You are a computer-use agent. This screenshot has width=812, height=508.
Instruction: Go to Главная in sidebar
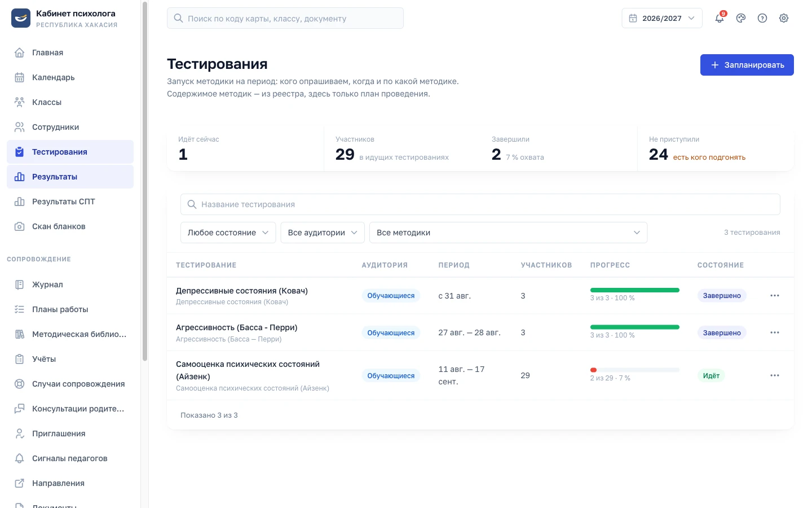70,52
